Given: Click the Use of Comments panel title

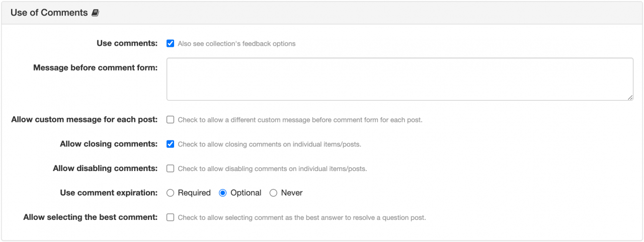Looking at the screenshot, I should tap(49, 13).
